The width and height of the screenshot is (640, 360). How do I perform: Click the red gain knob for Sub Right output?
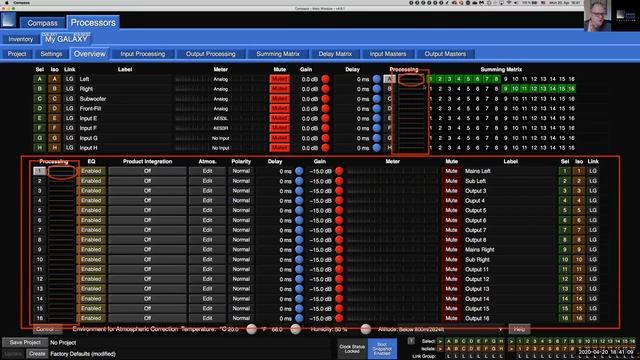(x=339, y=259)
